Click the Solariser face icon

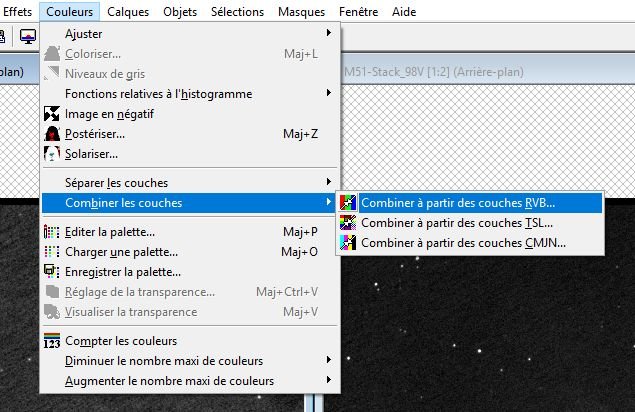coord(52,154)
